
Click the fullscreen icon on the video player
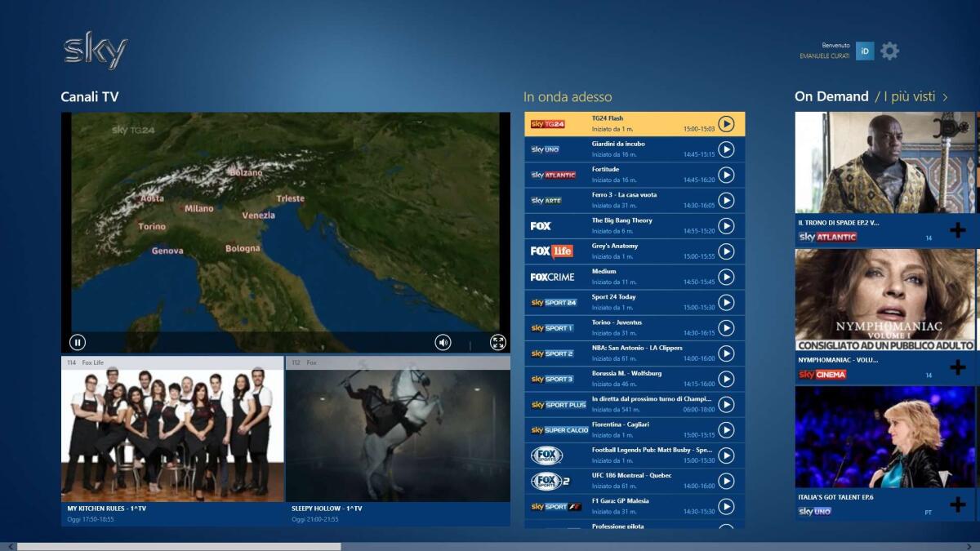click(x=496, y=342)
